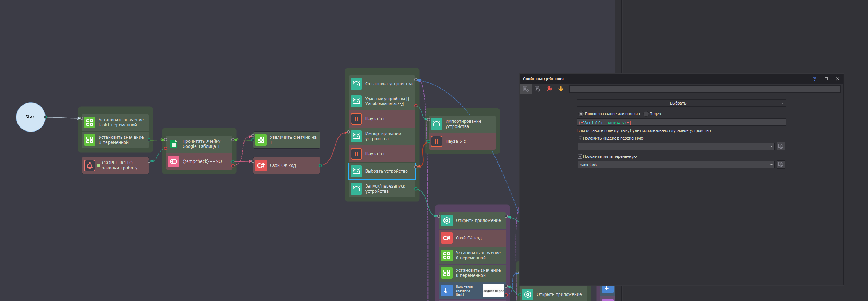Viewport: 868px width, 301px height.
Task: Select the Start node
Action: [31, 117]
